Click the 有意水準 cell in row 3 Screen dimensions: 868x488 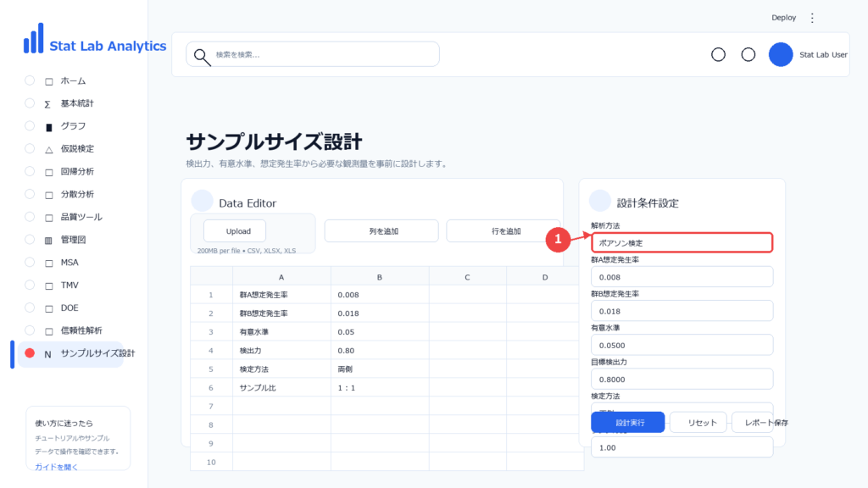281,332
